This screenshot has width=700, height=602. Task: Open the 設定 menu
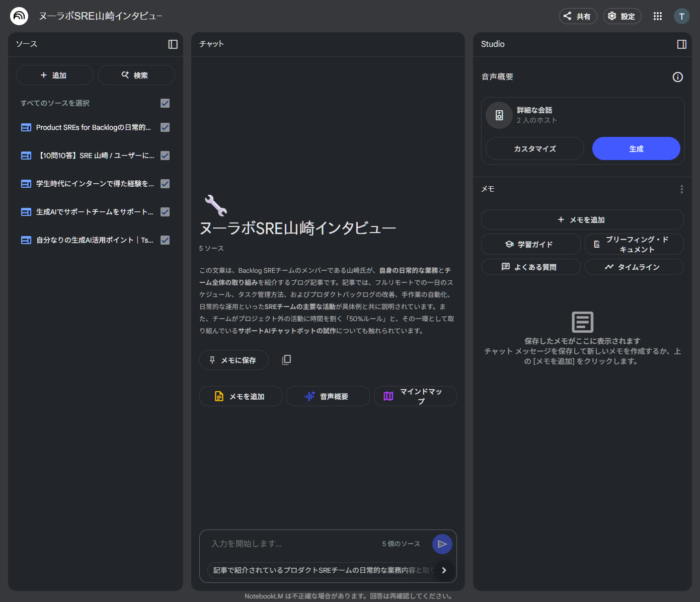click(622, 16)
